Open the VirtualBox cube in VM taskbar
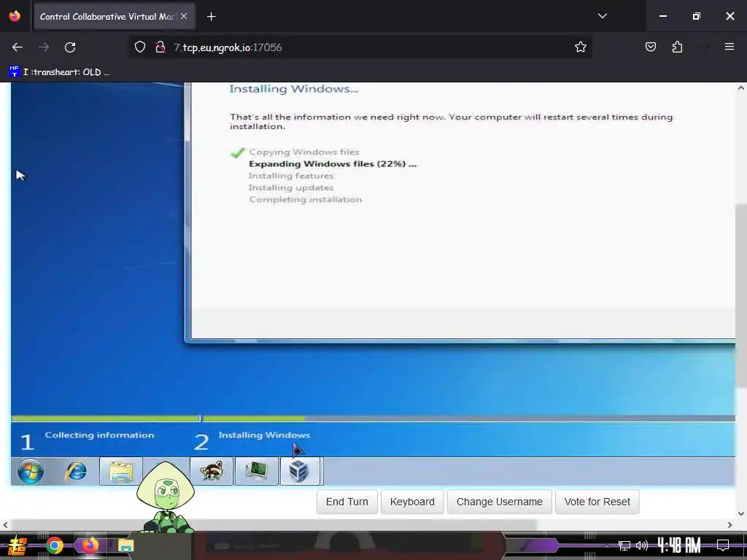 299,472
